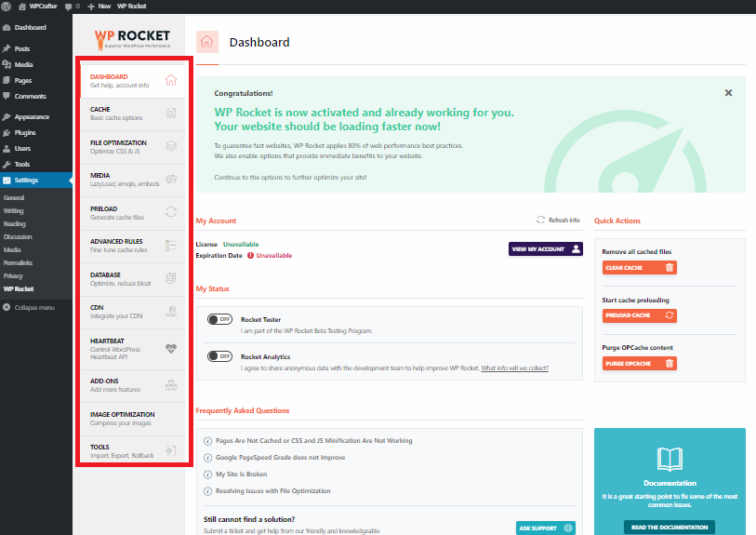Open the comments bubble icon in admin bar
The height and width of the screenshot is (535, 756).
click(69, 7)
